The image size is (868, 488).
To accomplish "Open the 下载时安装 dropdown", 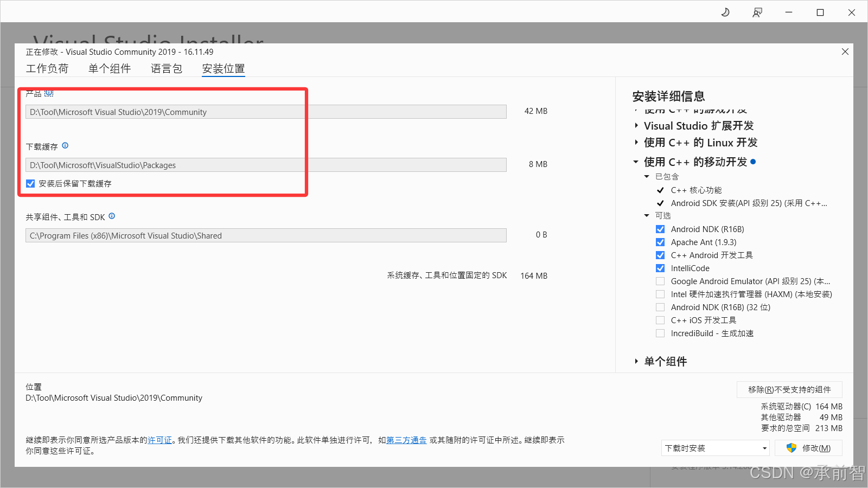I will click(x=716, y=448).
